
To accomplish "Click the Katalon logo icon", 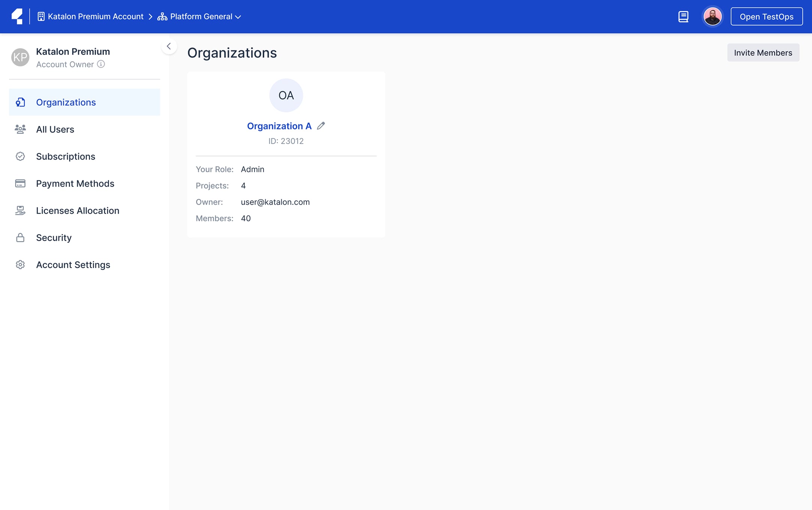I will (x=17, y=16).
